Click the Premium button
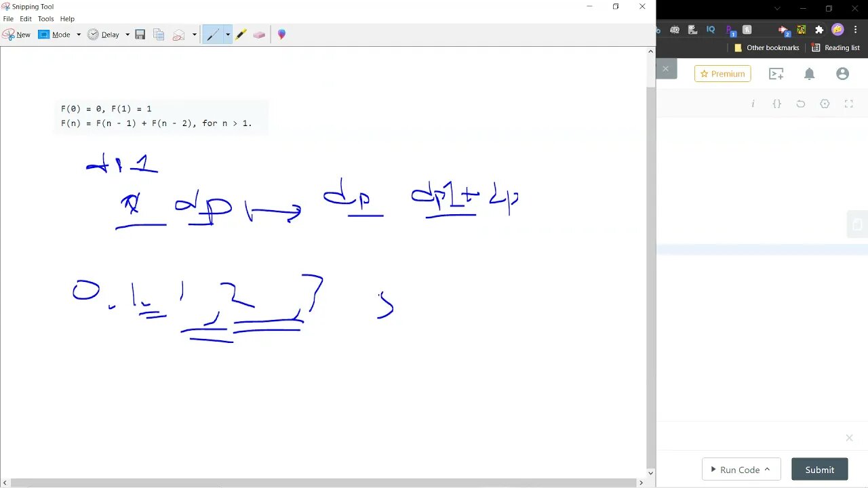The image size is (868, 488). point(722,74)
